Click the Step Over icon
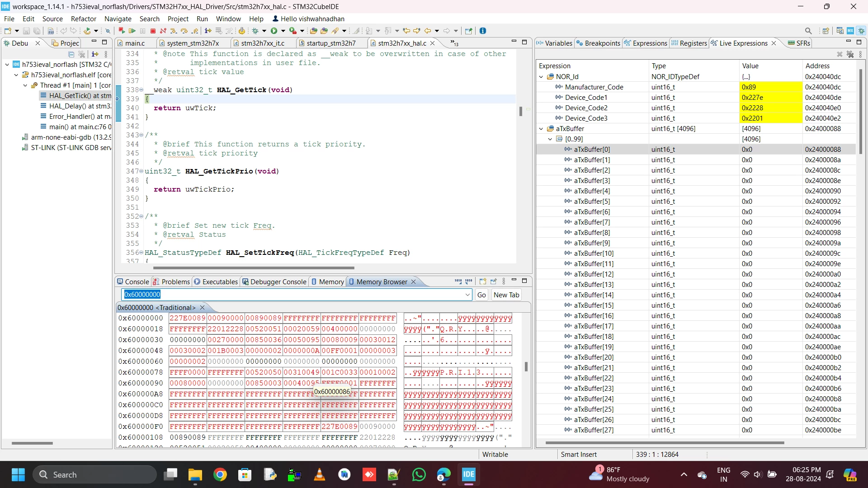This screenshot has height=488, width=868. point(184,31)
